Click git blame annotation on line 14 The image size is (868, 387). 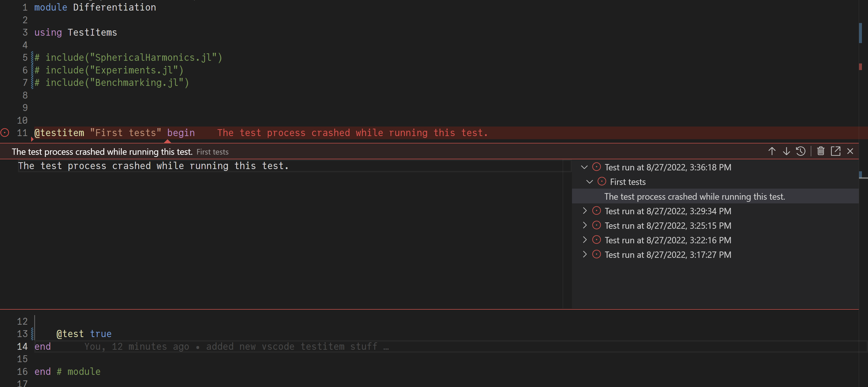[x=237, y=347]
